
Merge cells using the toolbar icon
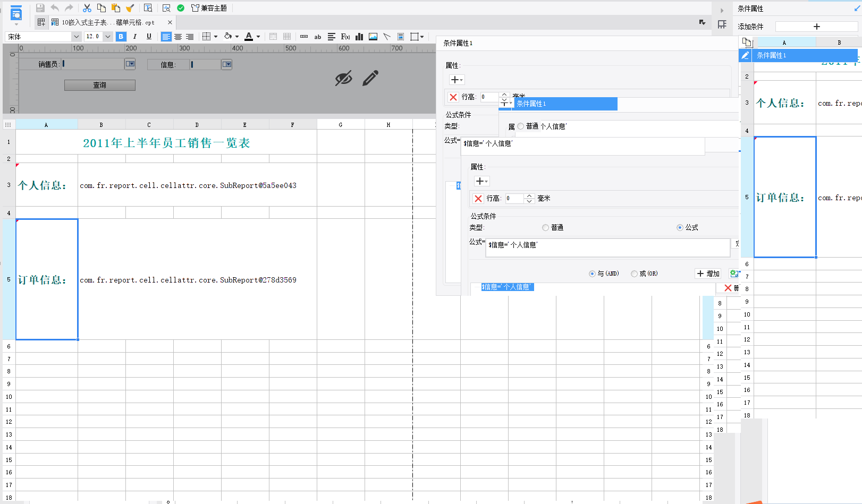click(273, 37)
